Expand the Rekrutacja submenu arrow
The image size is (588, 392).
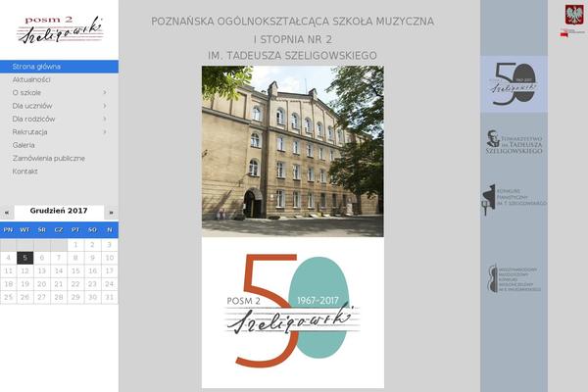[x=105, y=132]
